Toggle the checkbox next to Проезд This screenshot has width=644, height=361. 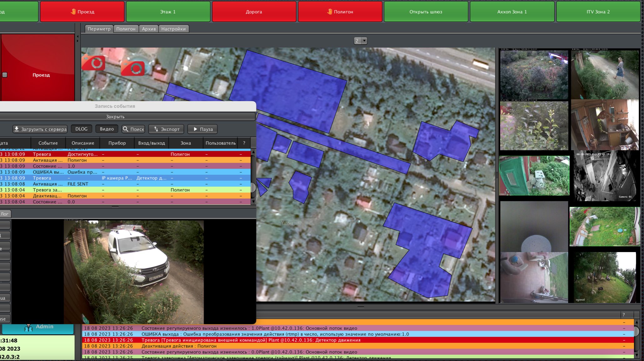(x=5, y=75)
